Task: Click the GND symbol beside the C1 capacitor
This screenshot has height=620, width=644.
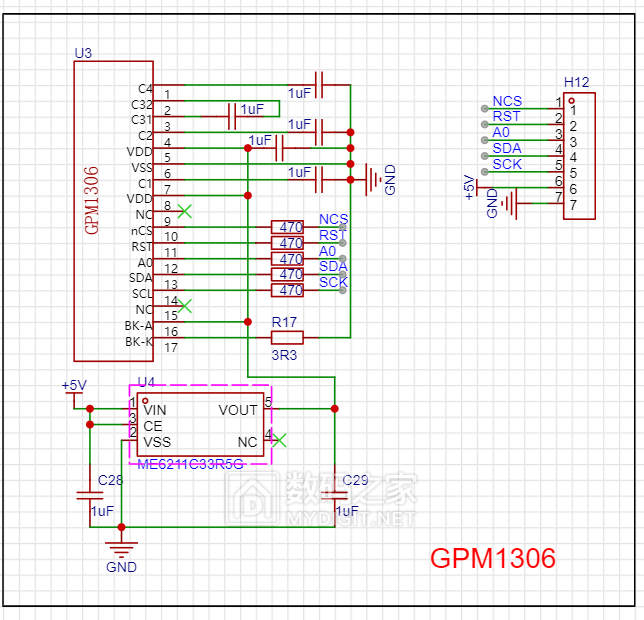Action: click(373, 179)
